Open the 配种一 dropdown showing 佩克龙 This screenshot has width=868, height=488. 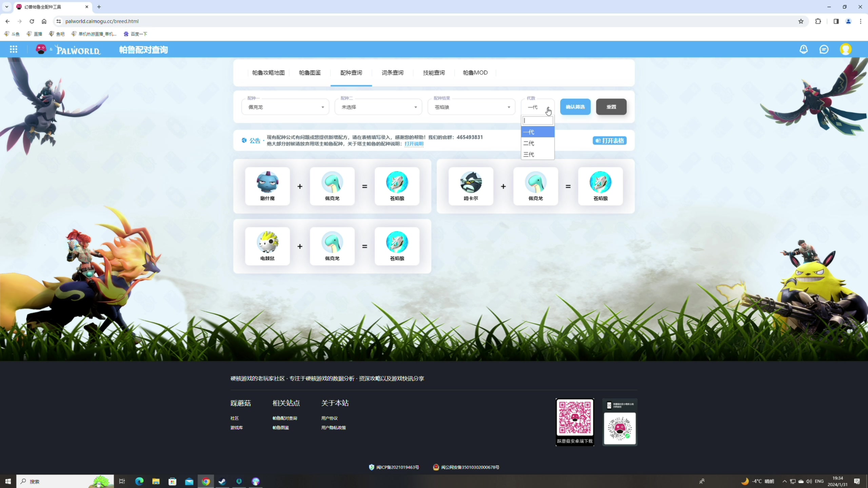[285, 107]
